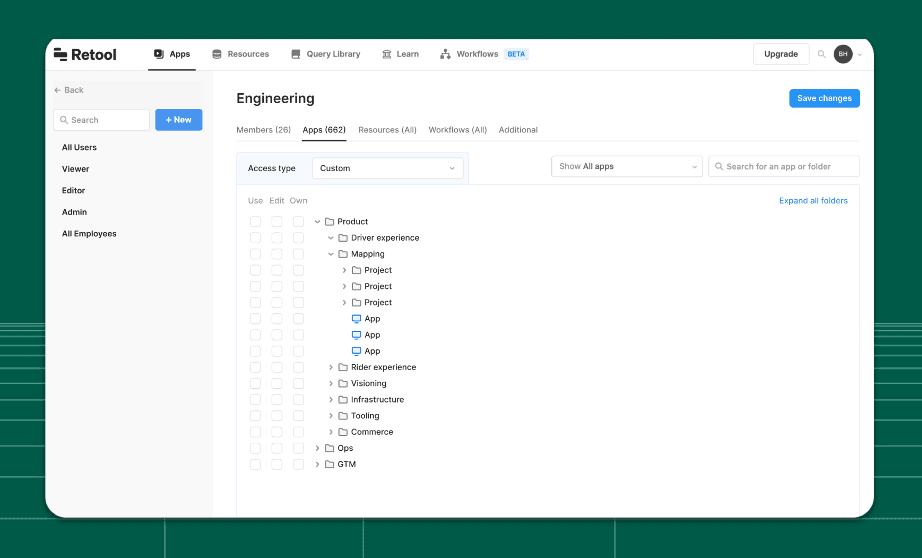Viewport: 922px width, 558px height.
Task: Click the Learn icon in top navigation
Action: (387, 54)
